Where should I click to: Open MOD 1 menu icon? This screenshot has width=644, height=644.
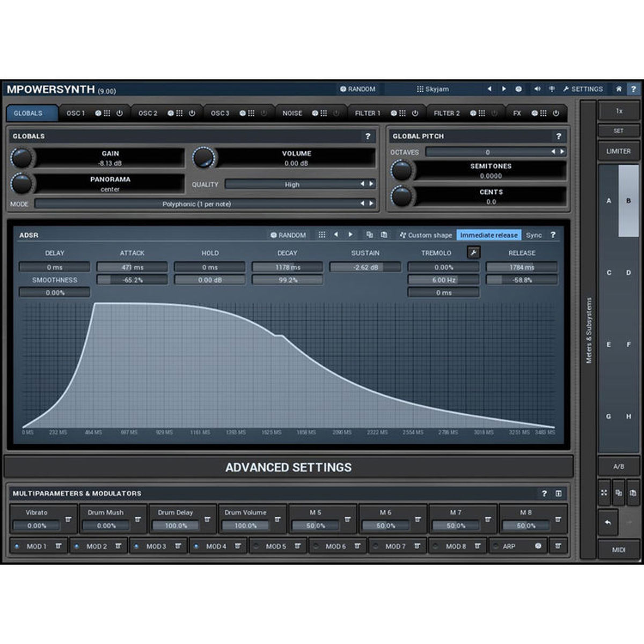click(x=58, y=546)
